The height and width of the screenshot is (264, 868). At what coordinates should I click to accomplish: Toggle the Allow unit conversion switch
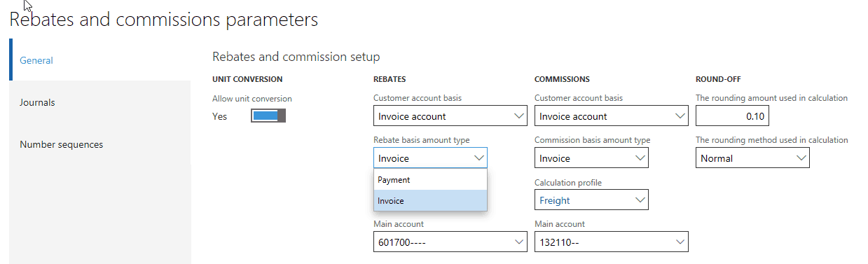coord(268,116)
